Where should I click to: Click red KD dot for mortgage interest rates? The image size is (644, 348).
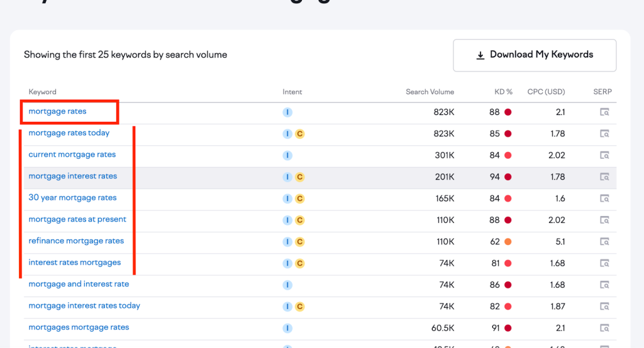coord(508,177)
